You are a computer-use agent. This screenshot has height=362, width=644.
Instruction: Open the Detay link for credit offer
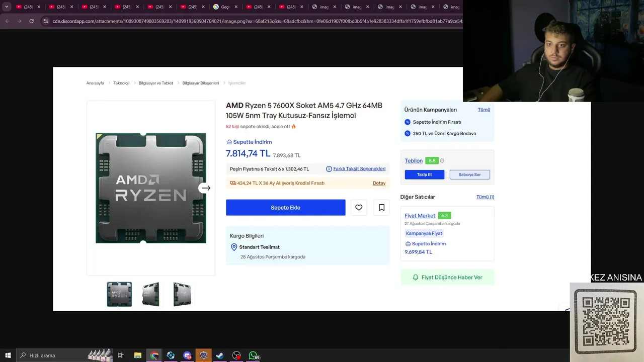(379, 183)
